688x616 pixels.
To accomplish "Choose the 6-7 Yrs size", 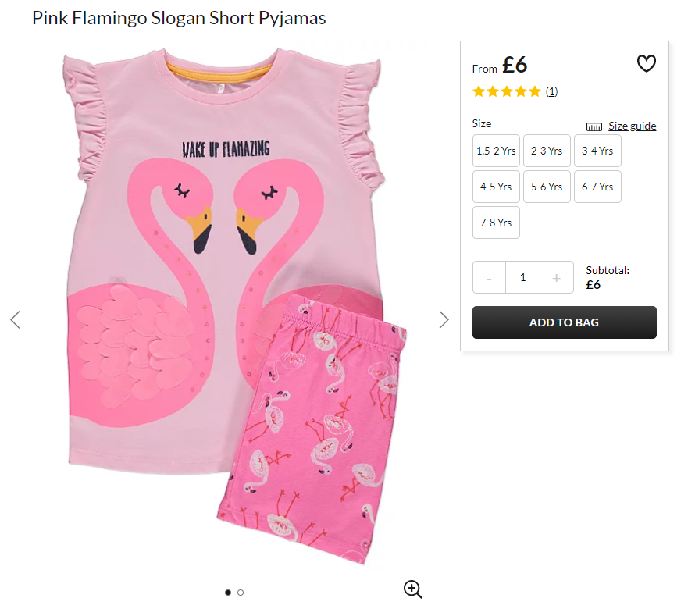I will [597, 187].
